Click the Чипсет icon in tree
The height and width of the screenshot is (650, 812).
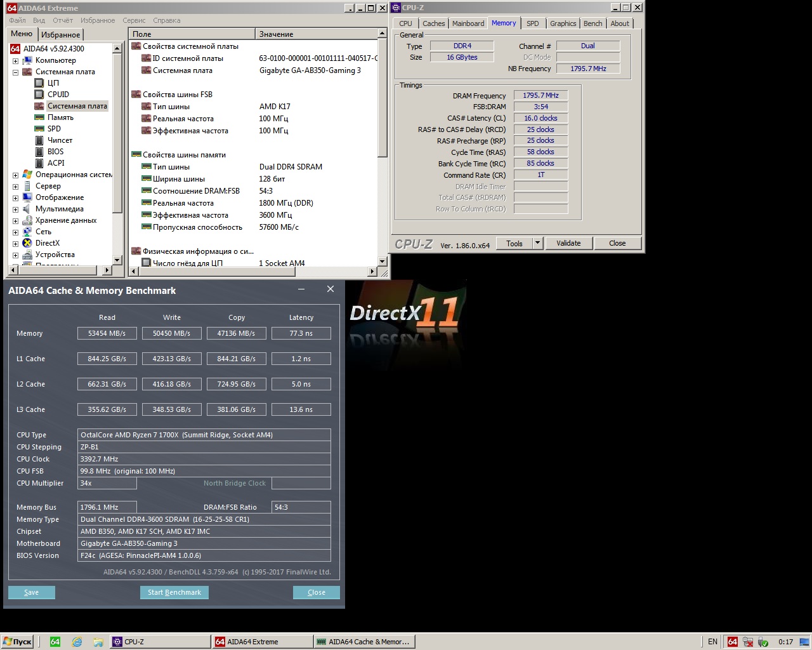(x=39, y=140)
